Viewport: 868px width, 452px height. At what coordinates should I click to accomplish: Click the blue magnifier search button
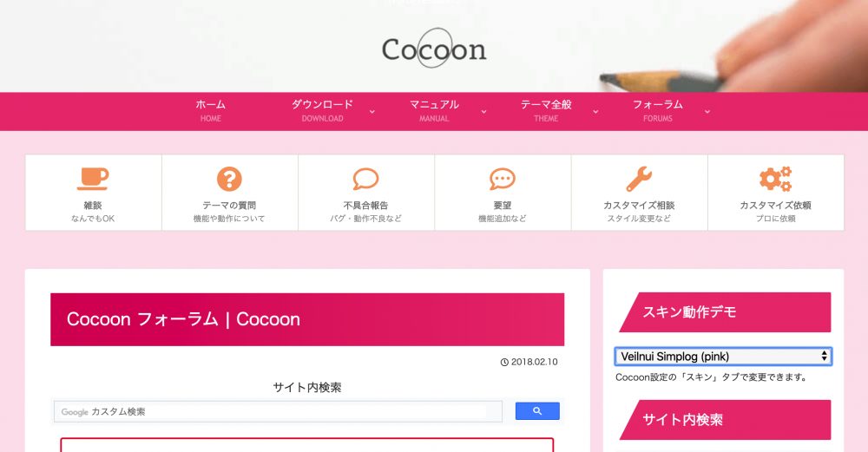click(537, 411)
